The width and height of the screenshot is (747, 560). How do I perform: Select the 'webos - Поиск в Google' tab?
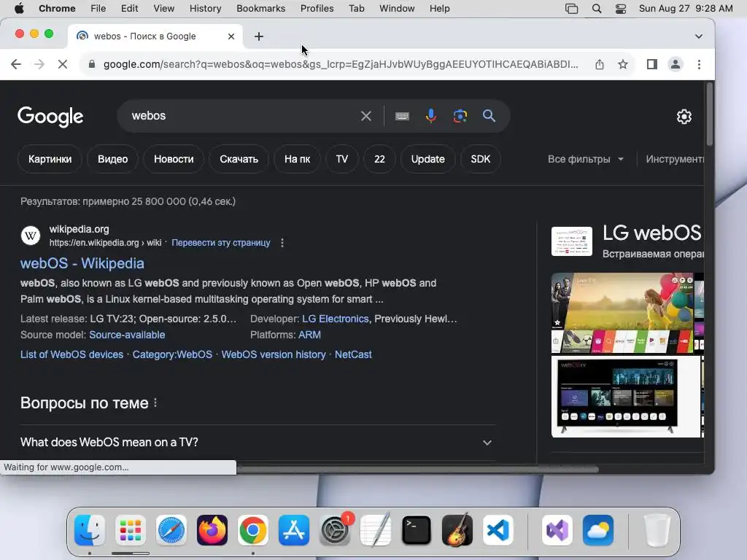click(155, 36)
